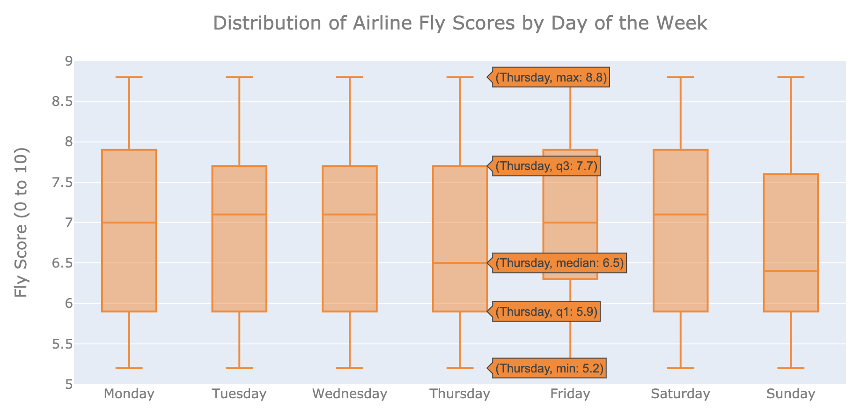Click the Sunday median line

[791, 271]
